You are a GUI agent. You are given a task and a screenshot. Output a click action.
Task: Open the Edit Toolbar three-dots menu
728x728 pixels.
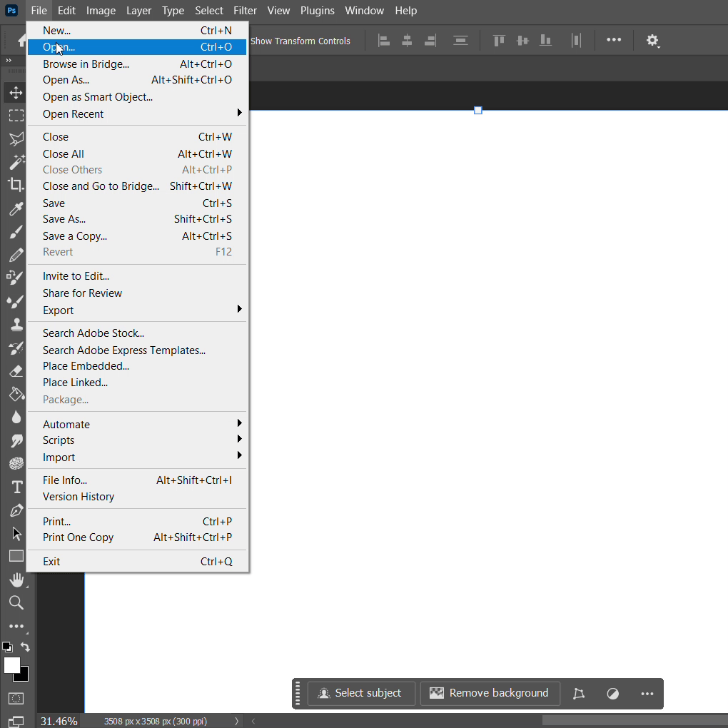16,627
